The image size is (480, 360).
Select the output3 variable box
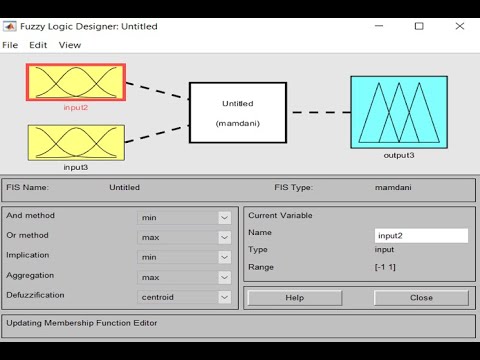(x=399, y=112)
